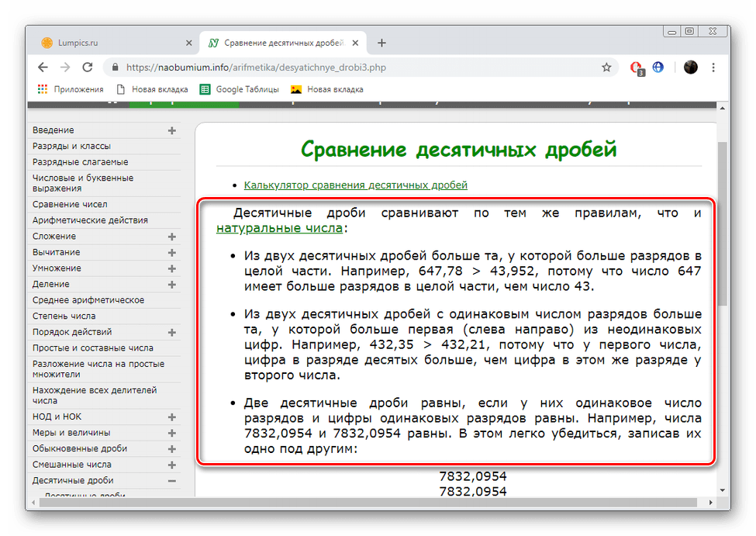Click the horizontal scrollbar left arrow
The image size is (756, 536).
pyautogui.click(x=33, y=502)
